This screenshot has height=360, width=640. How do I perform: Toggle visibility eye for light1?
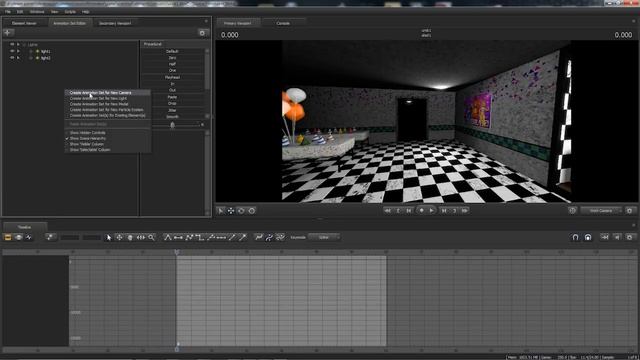click(x=12, y=51)
